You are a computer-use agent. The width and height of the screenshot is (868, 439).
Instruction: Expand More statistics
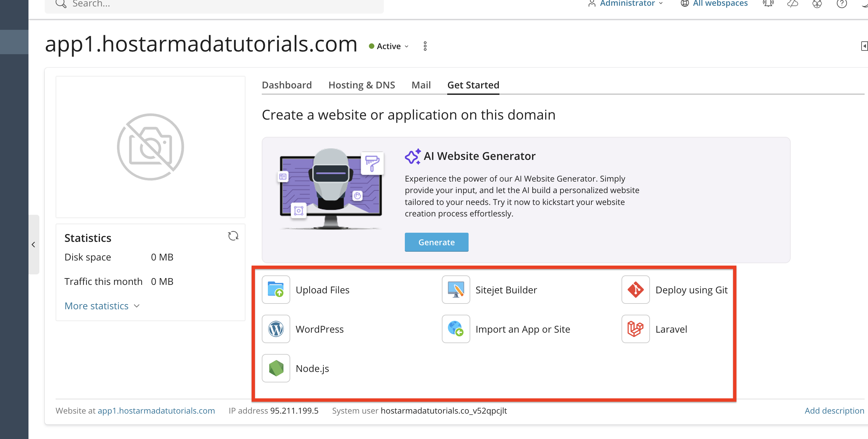pos(102,306)
